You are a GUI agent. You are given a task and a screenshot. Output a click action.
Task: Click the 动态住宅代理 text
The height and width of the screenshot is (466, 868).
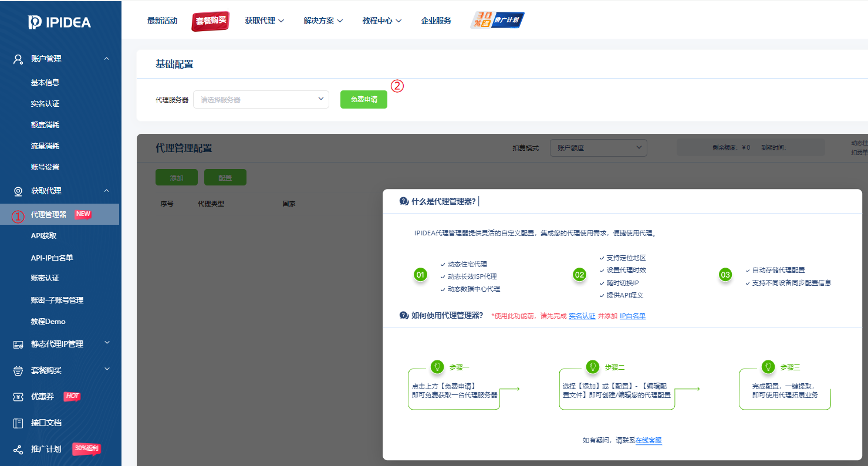(x=467, y=264)
